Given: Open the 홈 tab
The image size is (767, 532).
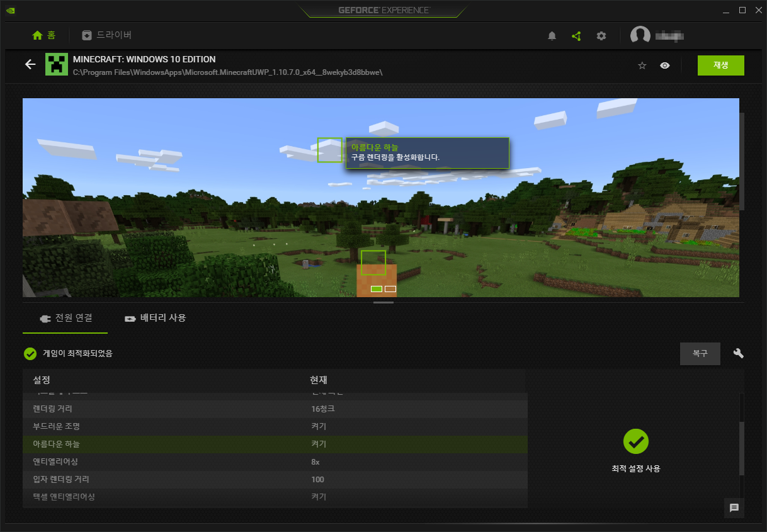Looking at the screenshot, I should pos(44,35).
